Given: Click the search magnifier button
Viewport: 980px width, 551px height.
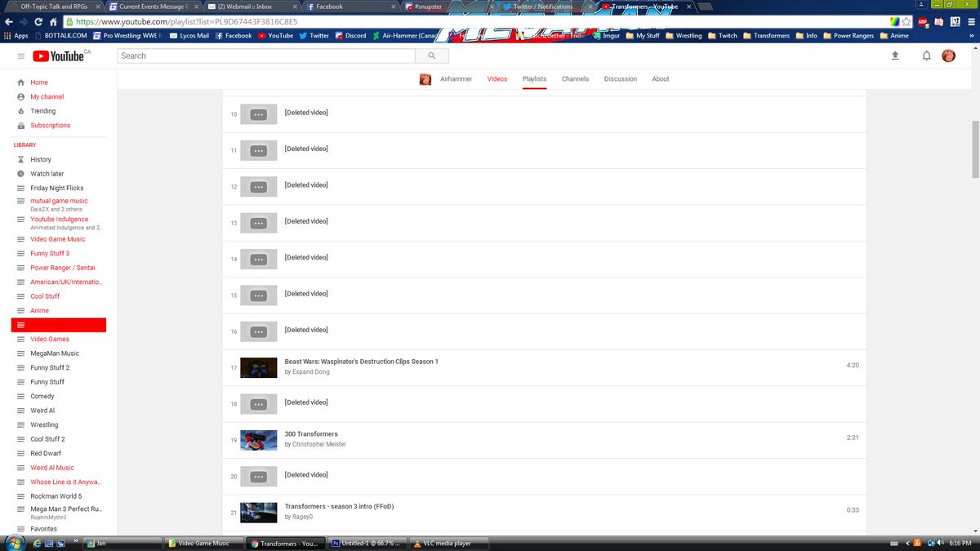Looking at the screenshot, I should [431, 56].
